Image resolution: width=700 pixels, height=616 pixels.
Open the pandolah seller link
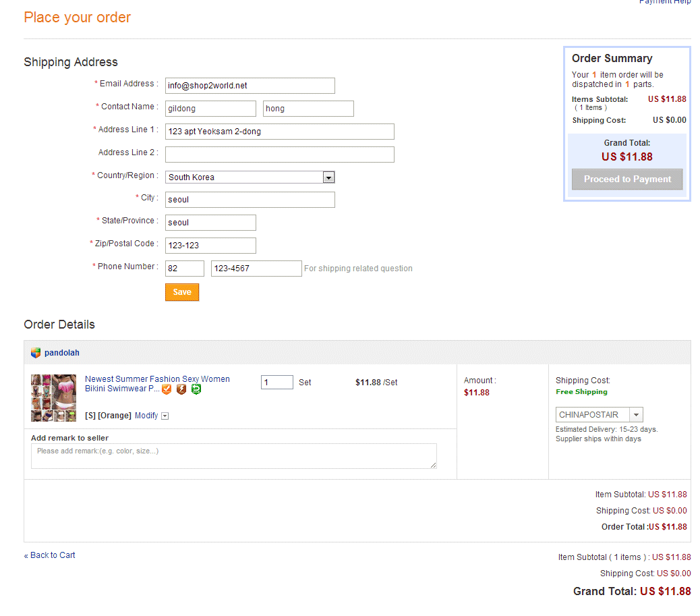62,353
